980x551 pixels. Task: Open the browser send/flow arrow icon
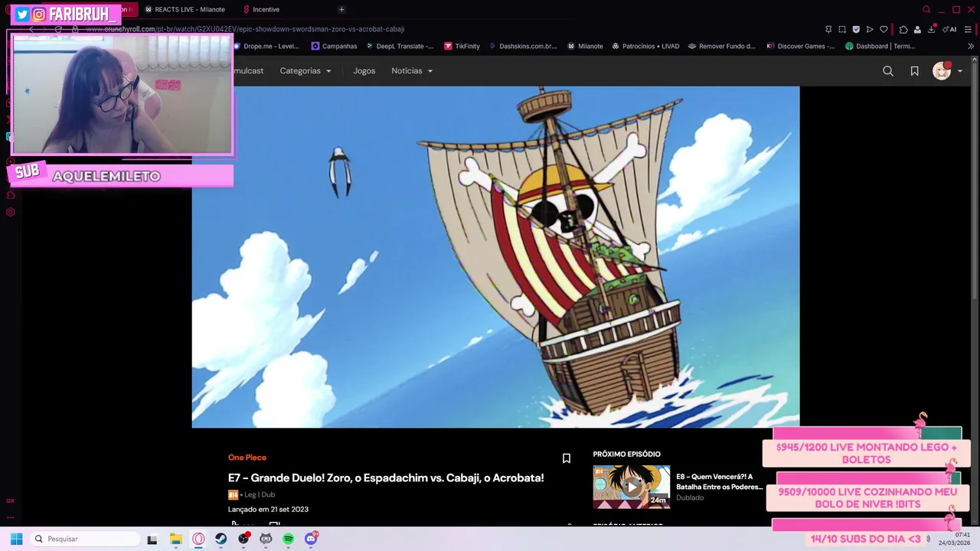coord(870,29)
